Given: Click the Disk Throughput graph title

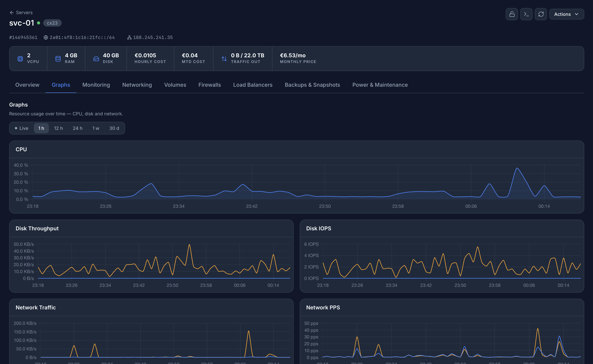Looking at the screenshot, I should (37, 228).
